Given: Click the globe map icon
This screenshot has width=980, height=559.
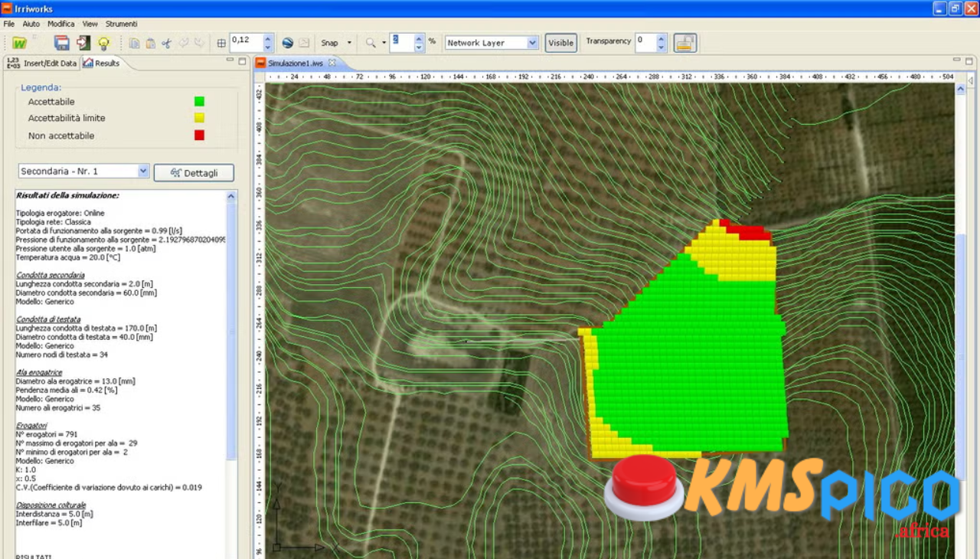Looking at the screenshot, I should pos(288,43).
